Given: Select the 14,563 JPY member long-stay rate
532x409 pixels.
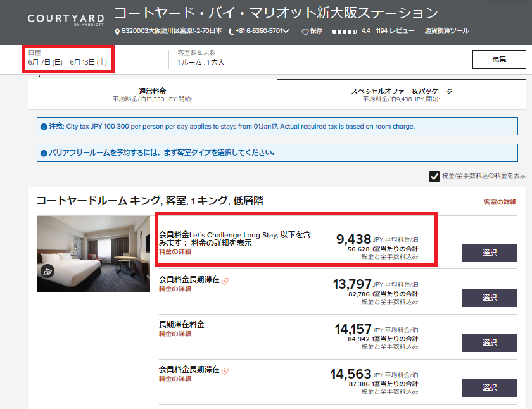Looking at the screenshot, I should [x=489, y=387].
